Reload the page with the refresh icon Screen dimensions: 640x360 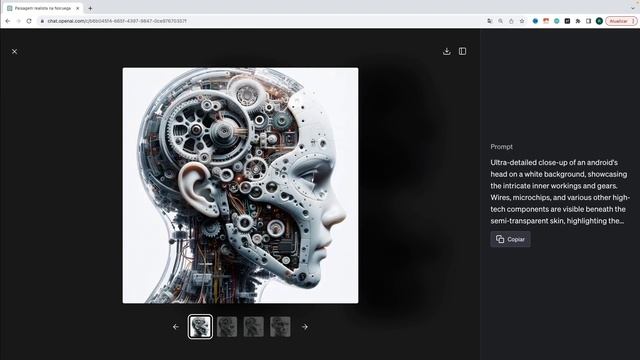pyautogui.click(x=29, y=21)
